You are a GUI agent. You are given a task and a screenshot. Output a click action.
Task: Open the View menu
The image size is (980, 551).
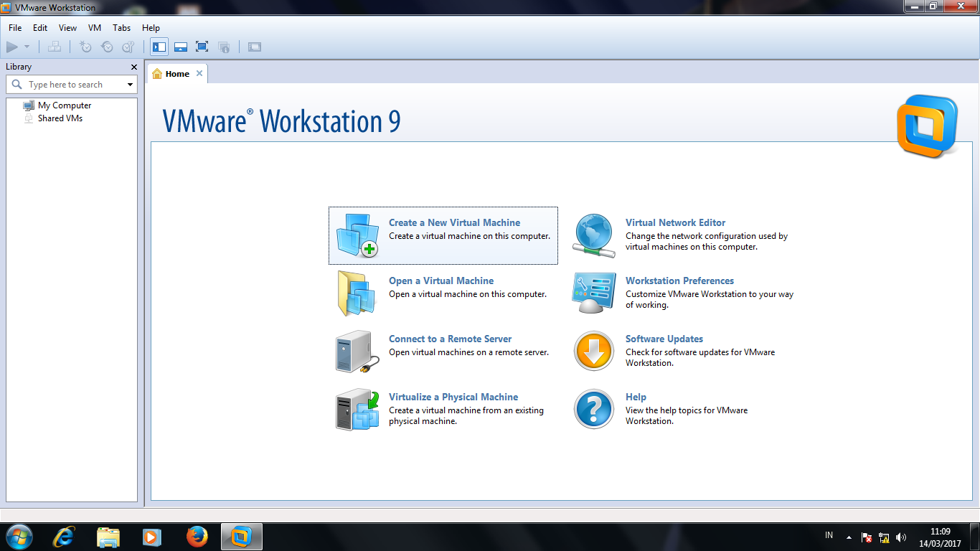pyautogui.click(x=67, y=28)
